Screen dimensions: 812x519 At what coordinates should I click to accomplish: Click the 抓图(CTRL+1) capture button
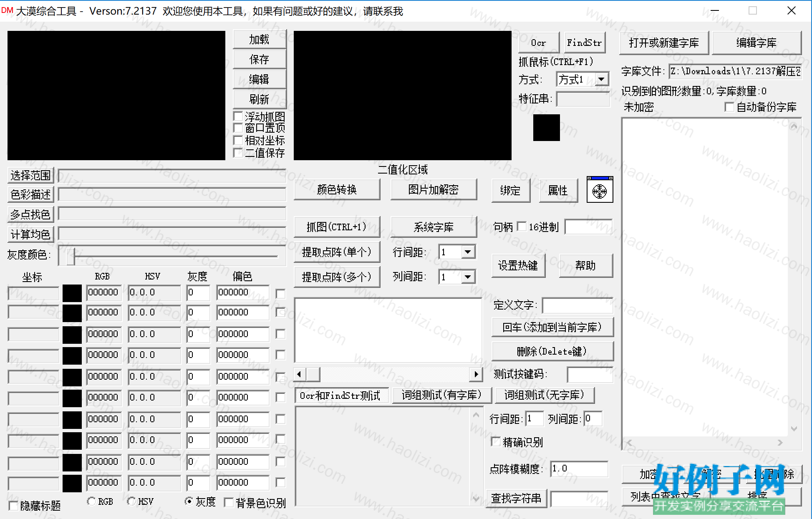pyautogui.click(x=337, y=227)
